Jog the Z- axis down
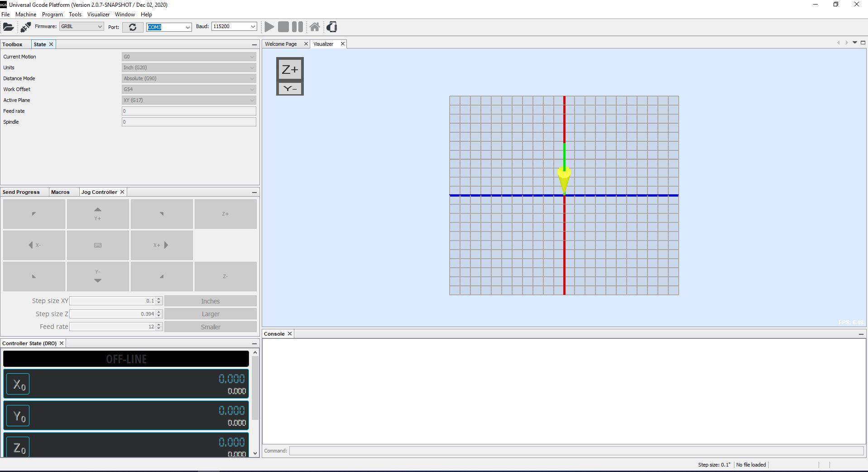 point(225,276)
